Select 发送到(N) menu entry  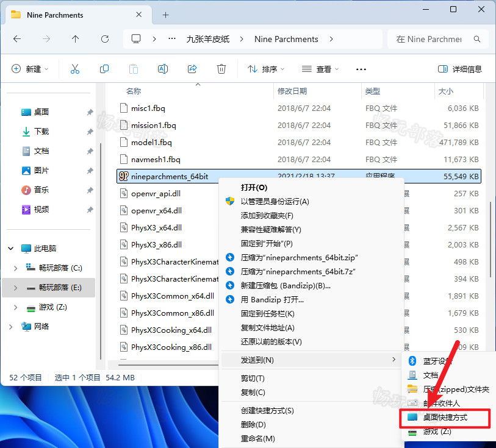pos(312,360)
